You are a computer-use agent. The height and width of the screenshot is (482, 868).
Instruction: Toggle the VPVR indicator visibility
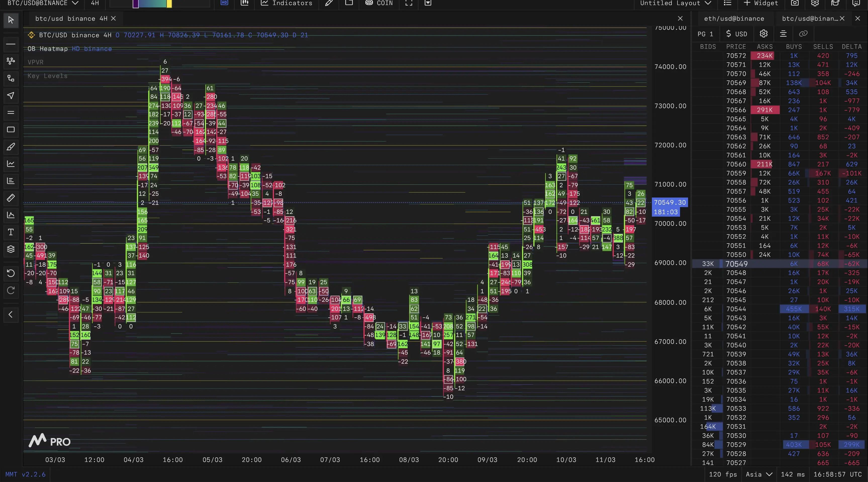35,62
